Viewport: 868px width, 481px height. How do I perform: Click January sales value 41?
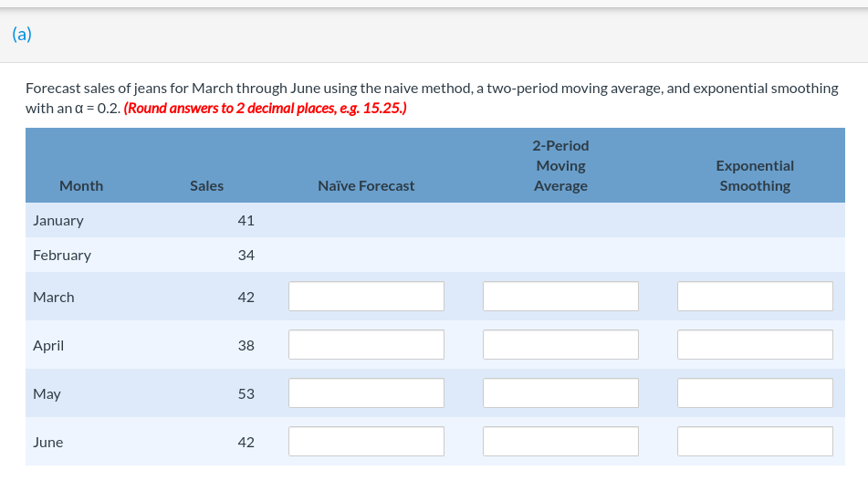246,220
